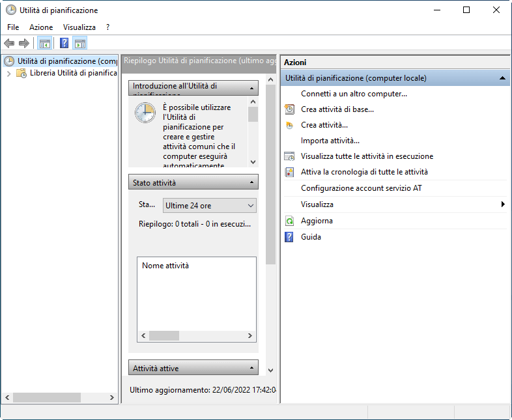Toggle the console tree pane icon
The width and height of the screenshot is (512, 420).
pyautogui.click(x=44, y=44)
